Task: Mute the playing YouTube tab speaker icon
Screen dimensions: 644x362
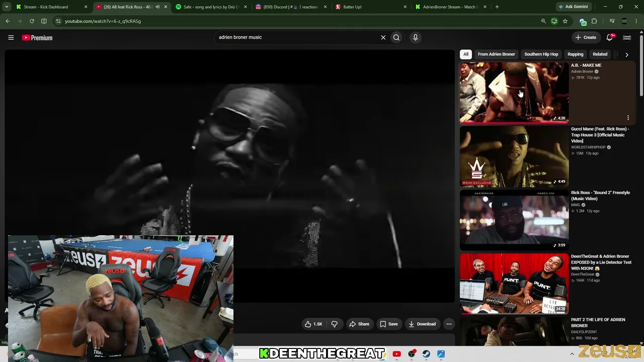Action: 157,7
